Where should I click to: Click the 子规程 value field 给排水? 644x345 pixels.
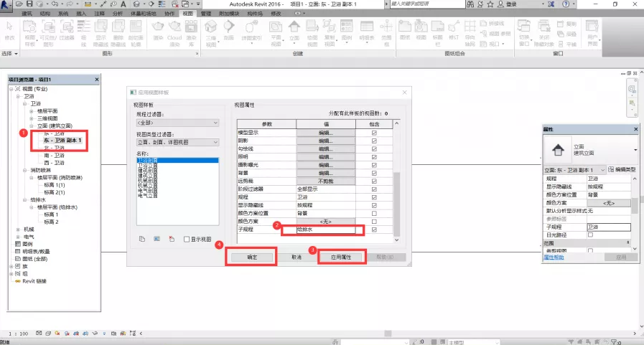coord(326,230)
